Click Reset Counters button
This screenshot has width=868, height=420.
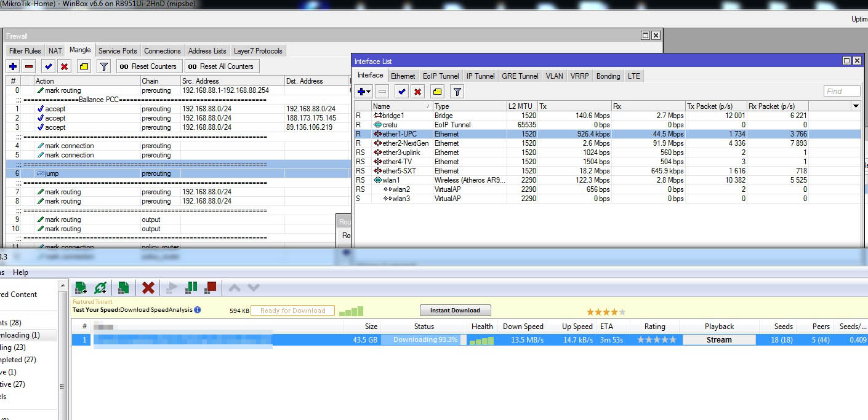(148, 66)
